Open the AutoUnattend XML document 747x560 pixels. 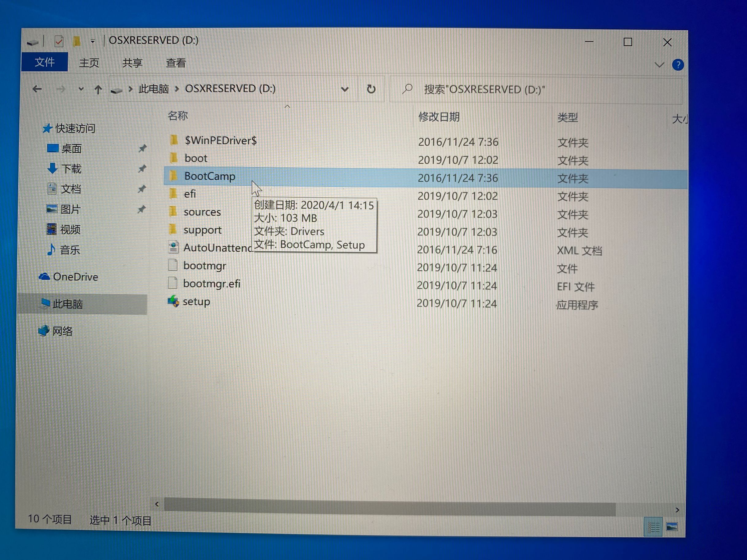point(213,247)
